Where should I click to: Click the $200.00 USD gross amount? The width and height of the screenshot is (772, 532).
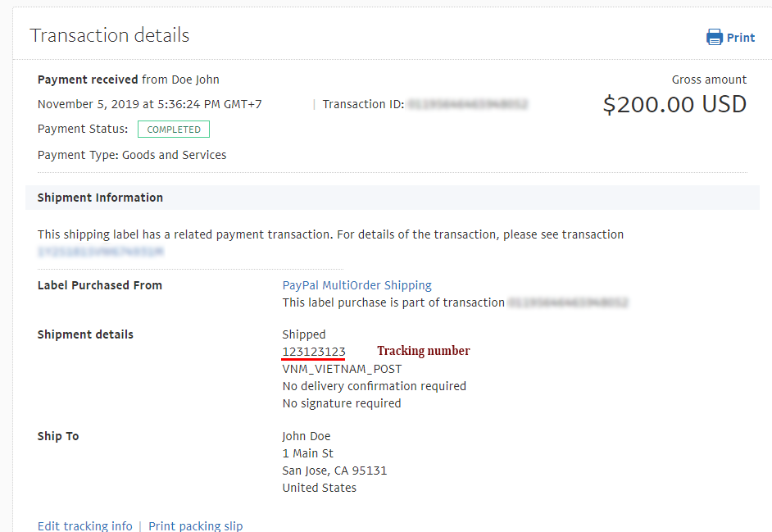pos(674,104)
